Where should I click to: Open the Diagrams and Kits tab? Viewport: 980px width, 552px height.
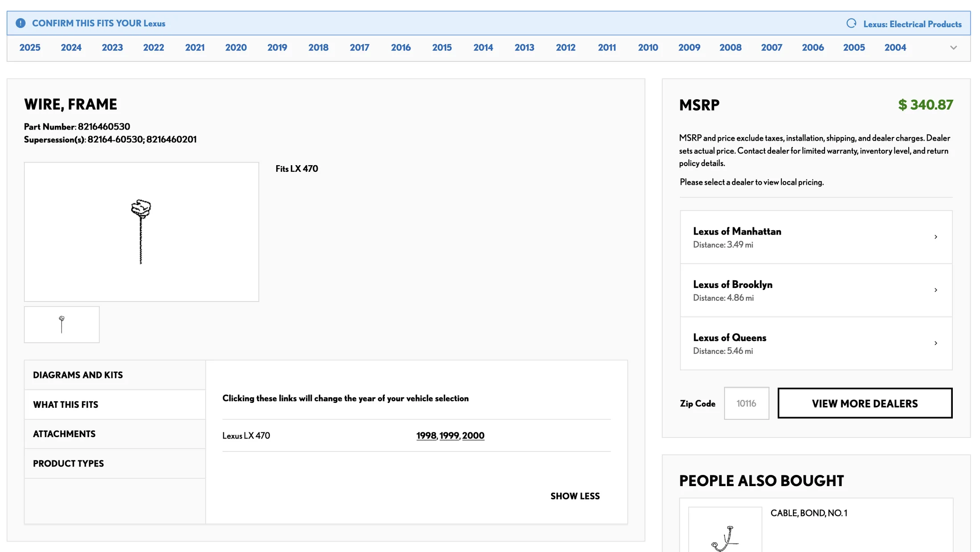(x=78, y=375)
